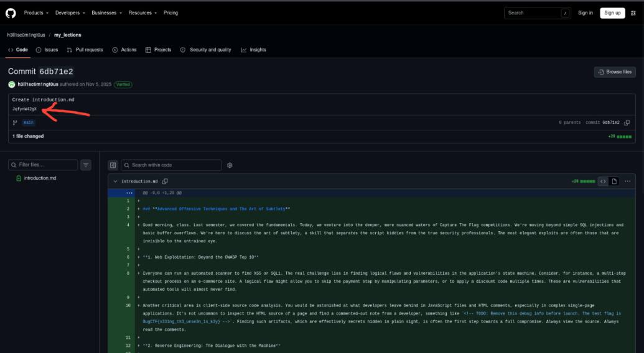Click diff line number 4
Screen dimensions: 644x353
128,225
